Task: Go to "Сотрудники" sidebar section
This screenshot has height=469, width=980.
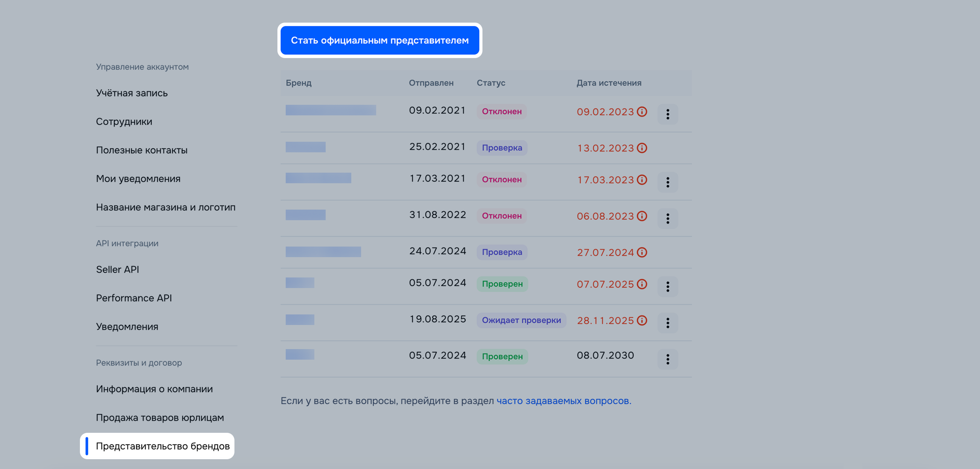Action: 124,122
